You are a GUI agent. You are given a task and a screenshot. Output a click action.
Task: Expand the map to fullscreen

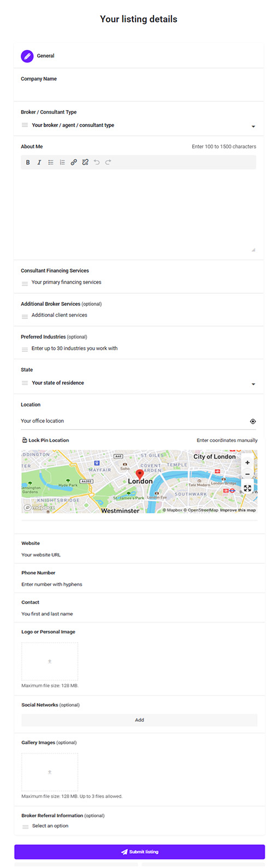click(247, 488)
